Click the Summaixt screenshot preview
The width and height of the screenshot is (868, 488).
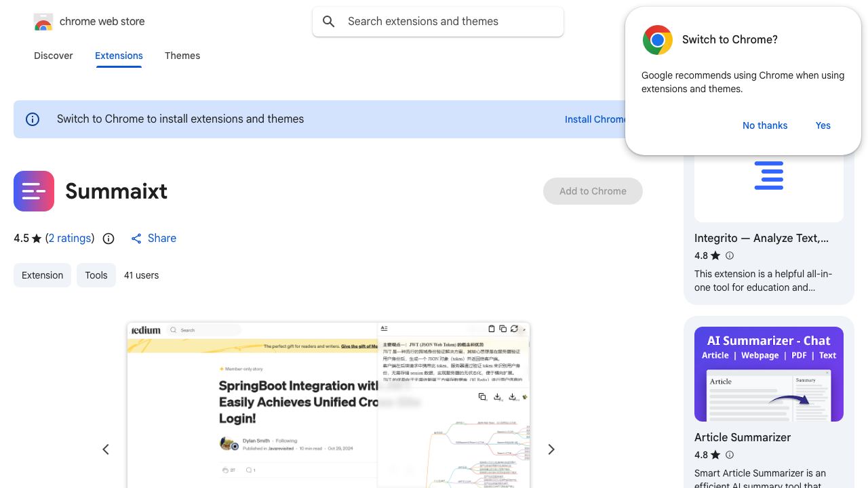pyautogui.click(x=328, y=405)
